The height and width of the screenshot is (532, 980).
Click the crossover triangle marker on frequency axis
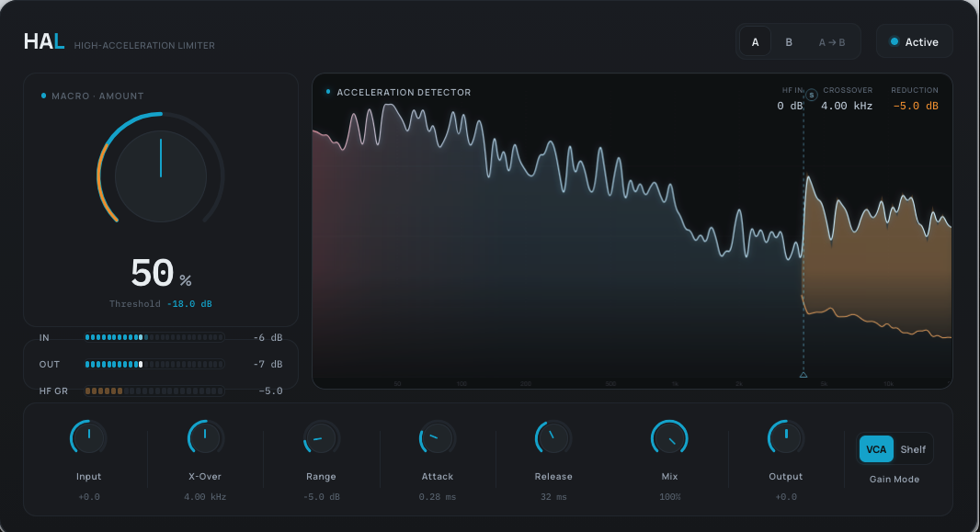803,375
